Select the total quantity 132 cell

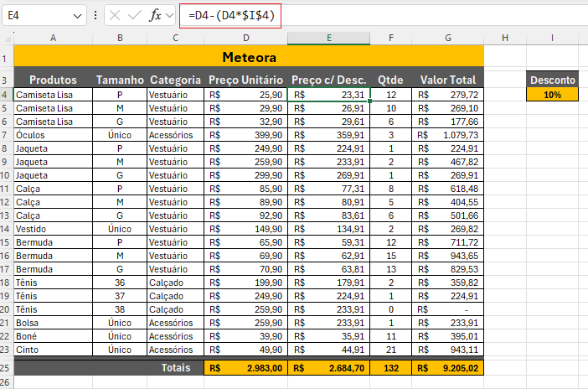tap(391, 367)
